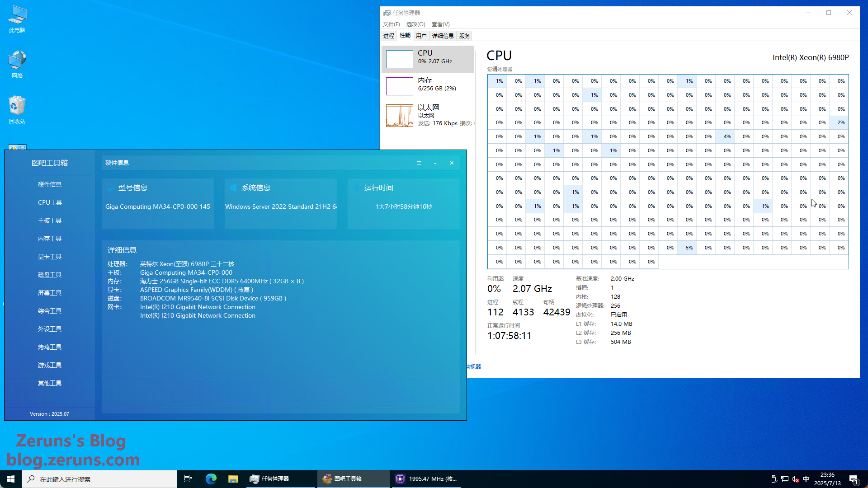Switch to the 性能 tab

pos(405,35)
